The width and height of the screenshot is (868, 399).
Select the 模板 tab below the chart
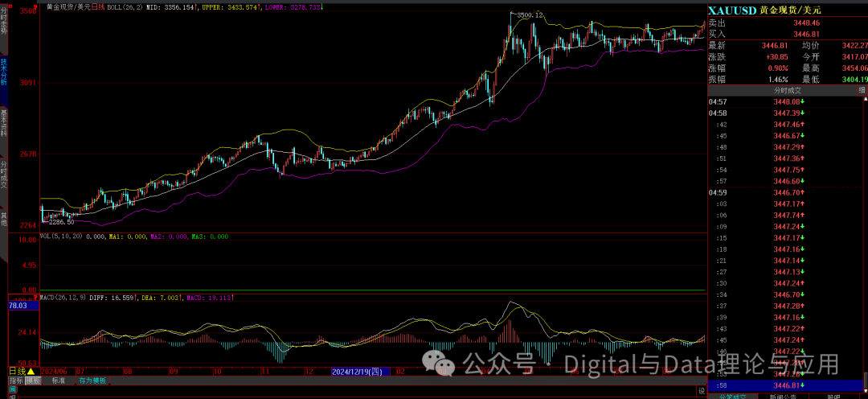(33, 380)
